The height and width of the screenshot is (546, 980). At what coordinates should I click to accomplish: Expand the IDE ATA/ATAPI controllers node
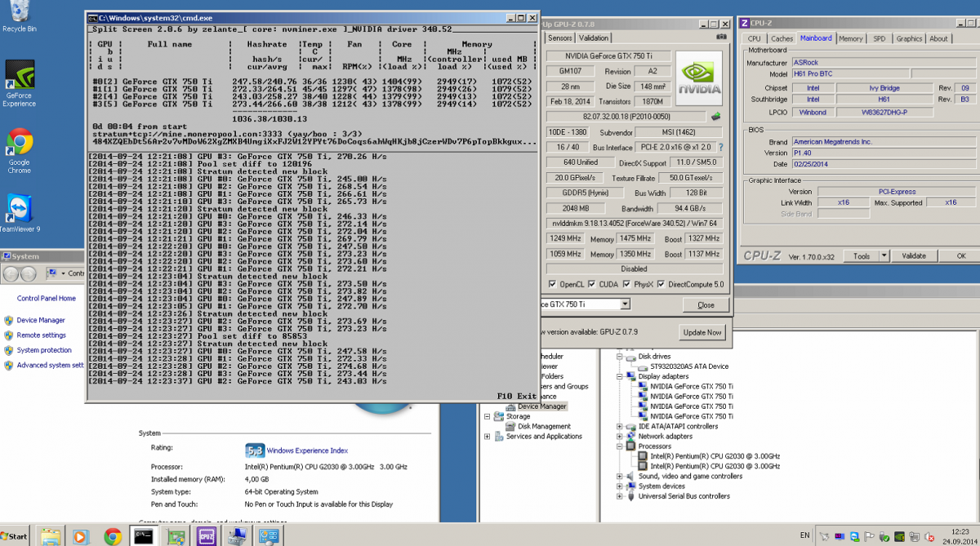[x=621, y=426]
